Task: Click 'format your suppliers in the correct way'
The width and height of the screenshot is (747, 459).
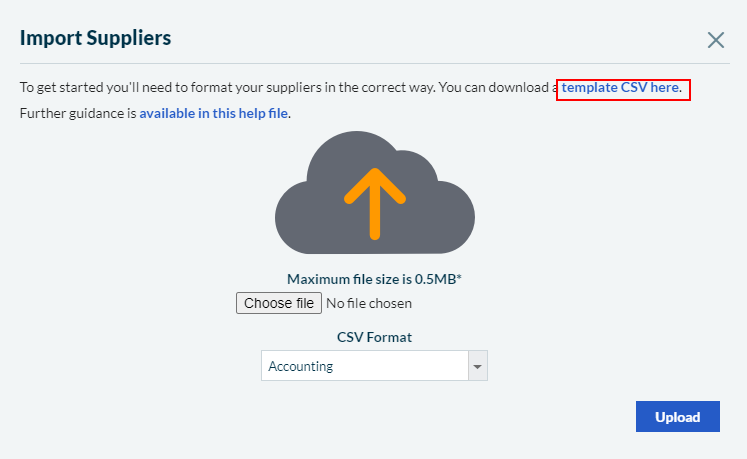Action: (310, 88)
